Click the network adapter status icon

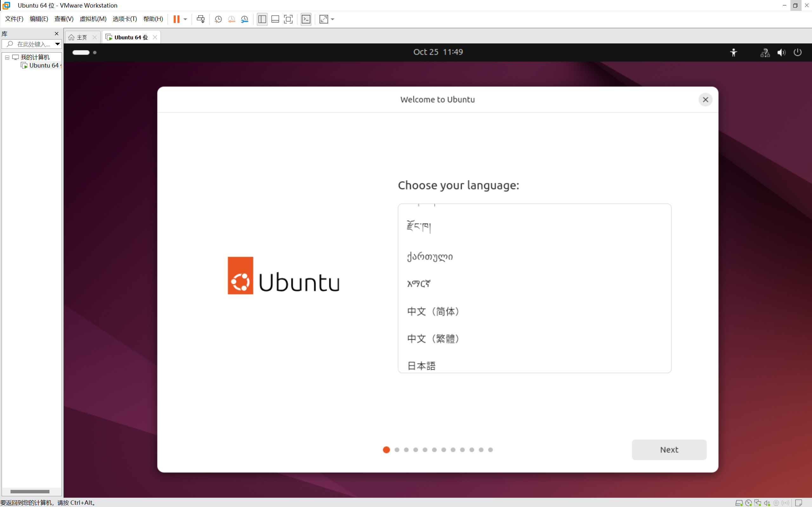click(758, 503)
